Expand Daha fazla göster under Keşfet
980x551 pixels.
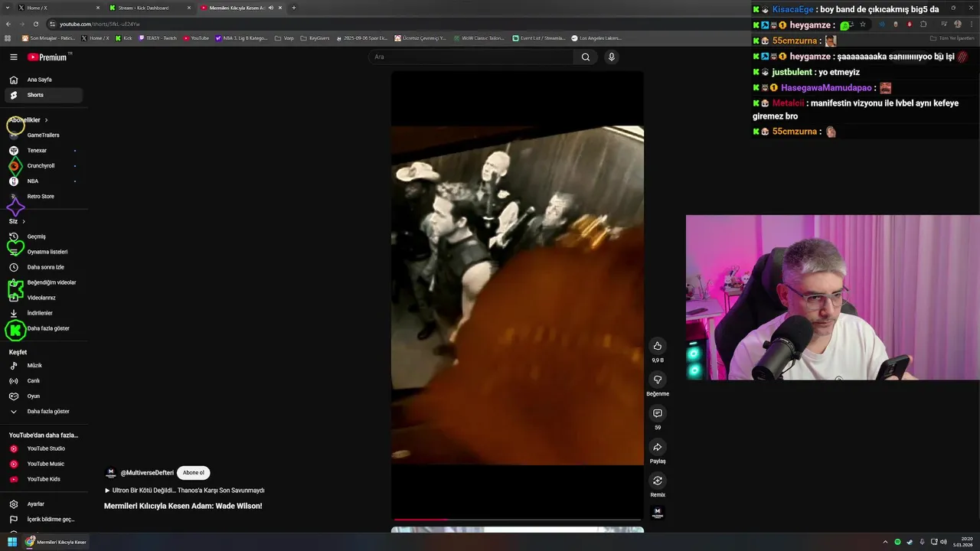[44, 412]
